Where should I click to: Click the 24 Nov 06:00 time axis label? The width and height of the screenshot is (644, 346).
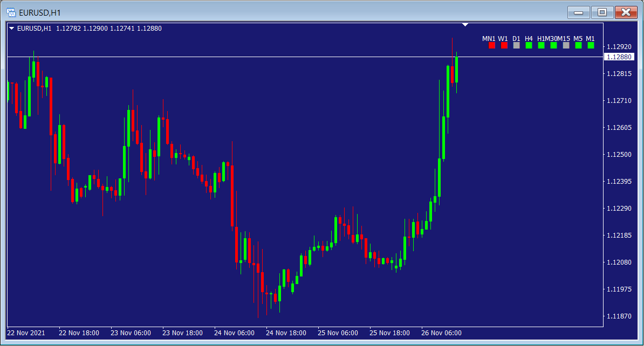pos(234,333)
